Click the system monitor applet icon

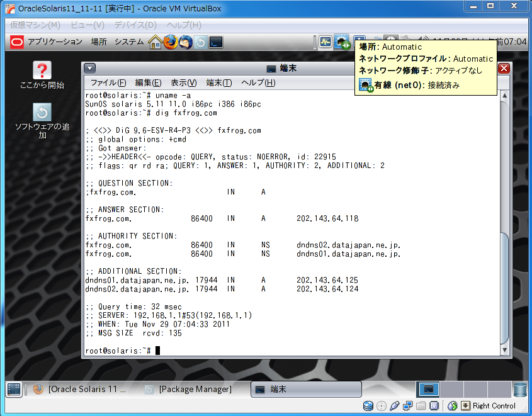tap(325, 42)
